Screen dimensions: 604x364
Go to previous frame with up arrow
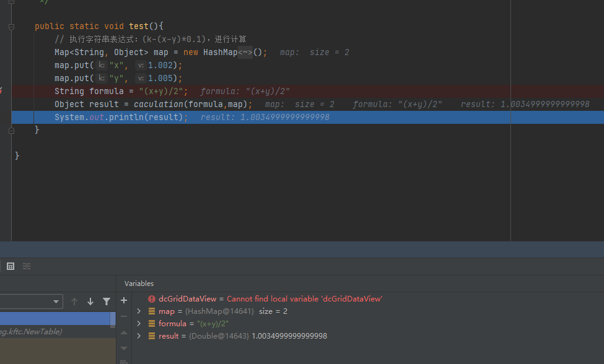point(74,301)
